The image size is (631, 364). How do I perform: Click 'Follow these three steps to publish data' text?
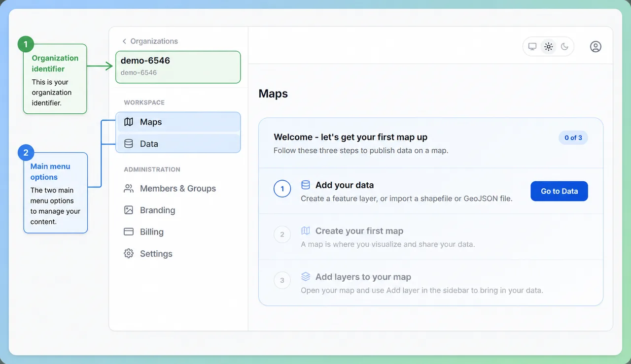361,150
